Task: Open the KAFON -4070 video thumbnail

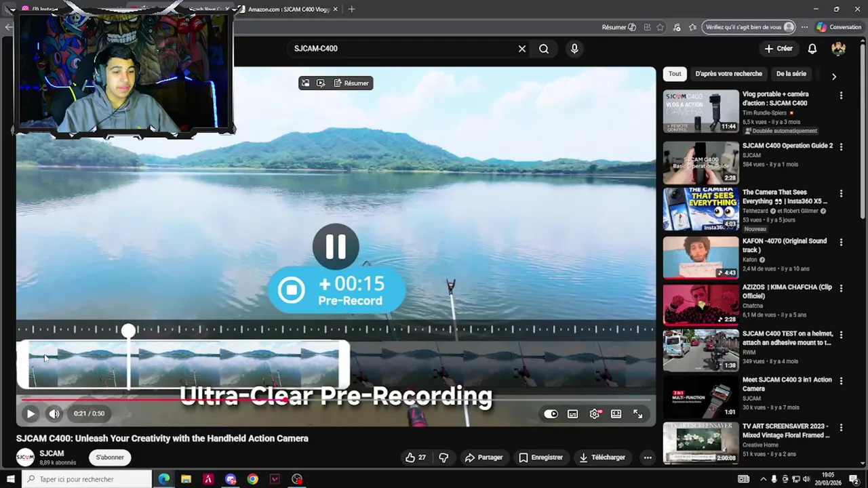Action: pyautogui.click(x=701, y=257)
